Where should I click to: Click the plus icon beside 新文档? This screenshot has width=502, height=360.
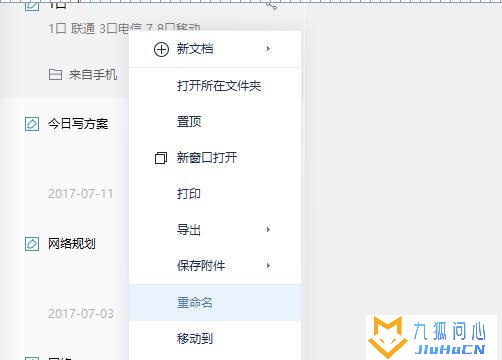[x=161, y=49]
